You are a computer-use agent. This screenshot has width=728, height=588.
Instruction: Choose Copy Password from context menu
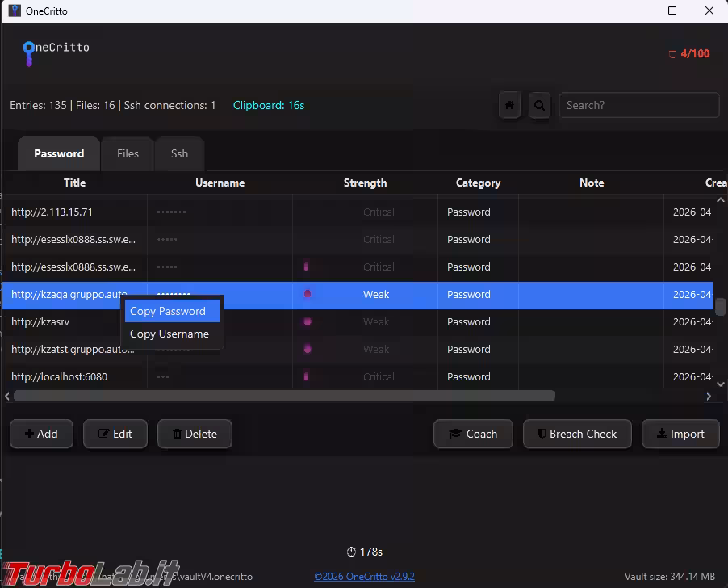point(168,311)
